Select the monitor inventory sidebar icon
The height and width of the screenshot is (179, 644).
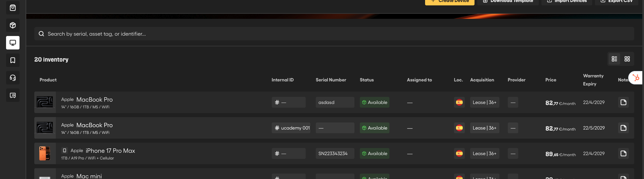click(13, 43)
